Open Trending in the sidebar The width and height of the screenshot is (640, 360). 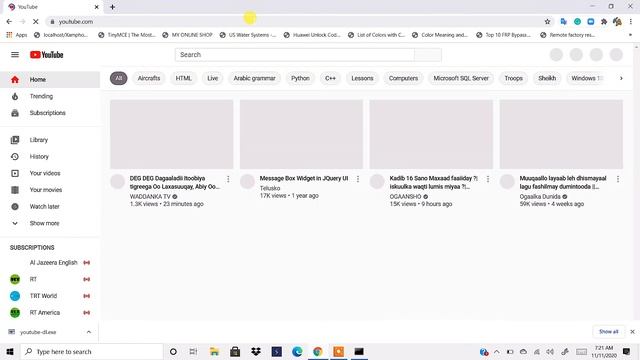pyautogui.click(x=50, y=96)
